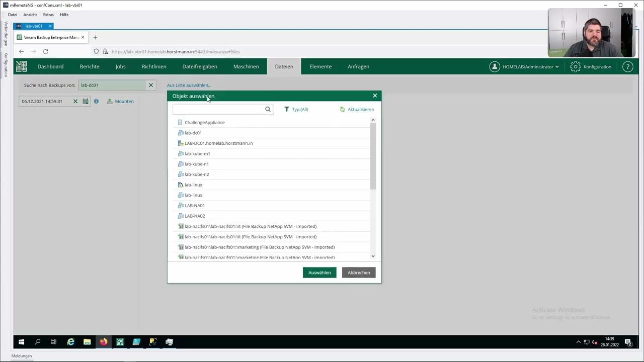
Task: Click the VM icon next to LAB-NA01
Action: click(181, 206)
